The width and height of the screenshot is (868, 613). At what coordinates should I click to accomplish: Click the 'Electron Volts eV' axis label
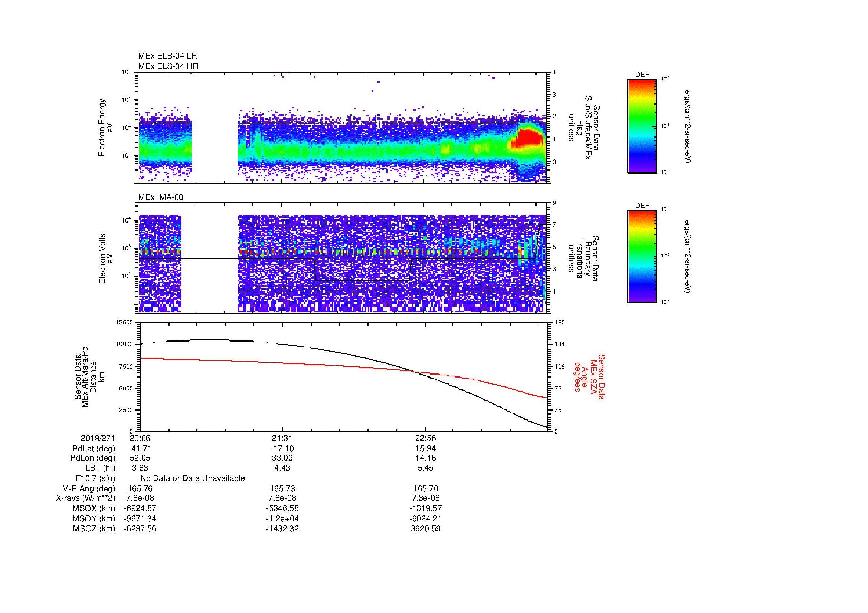click(105, 259)
